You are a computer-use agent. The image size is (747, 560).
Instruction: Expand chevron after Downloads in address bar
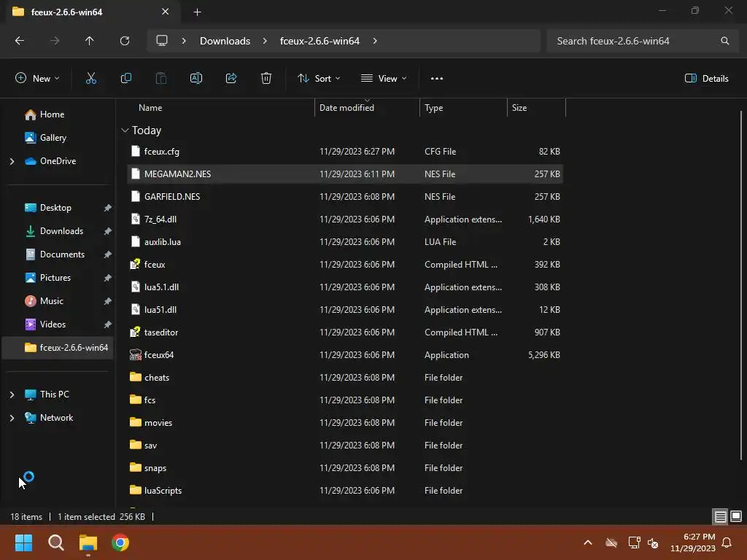click(x=264, y=41)
